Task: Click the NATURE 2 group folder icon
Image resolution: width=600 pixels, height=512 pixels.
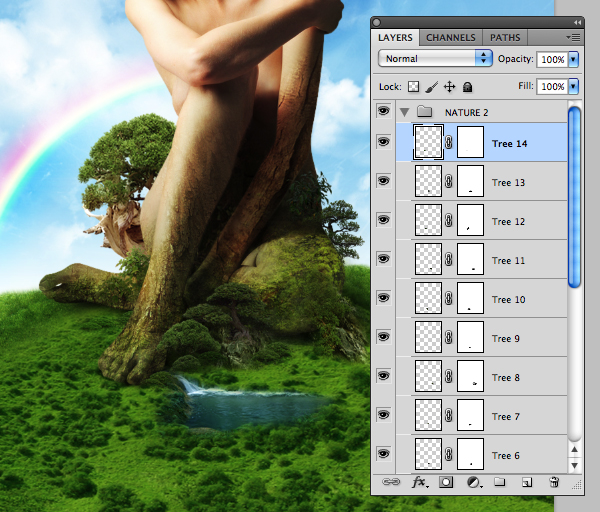Action: [424, 112]
